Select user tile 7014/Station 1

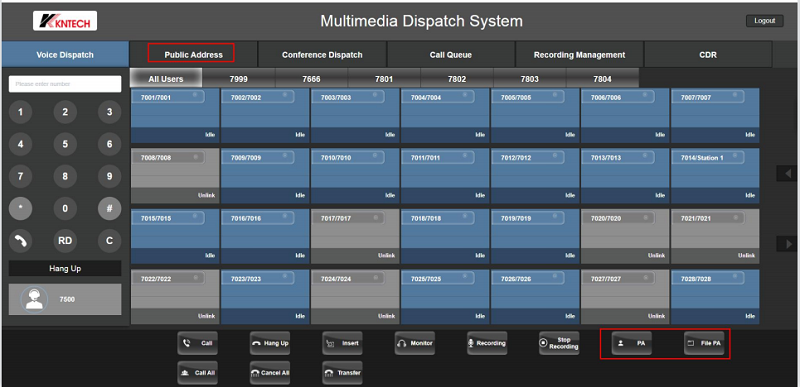[715, 176]
